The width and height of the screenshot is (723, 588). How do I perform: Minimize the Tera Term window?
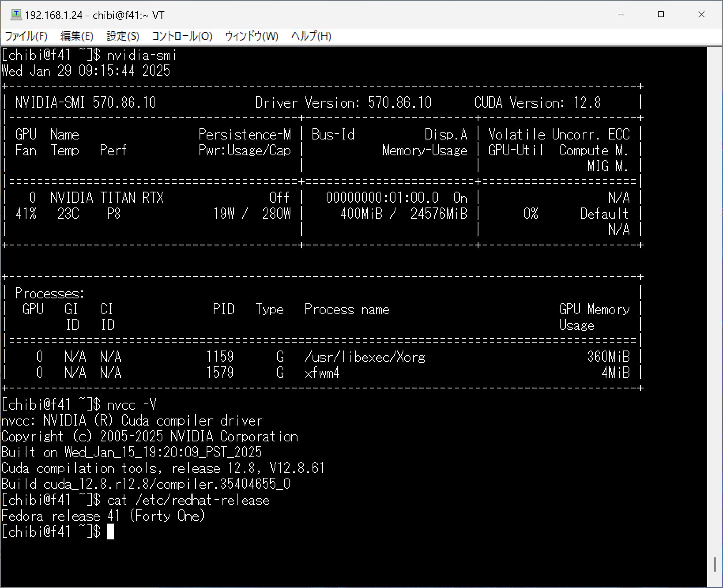click(620, 14)
